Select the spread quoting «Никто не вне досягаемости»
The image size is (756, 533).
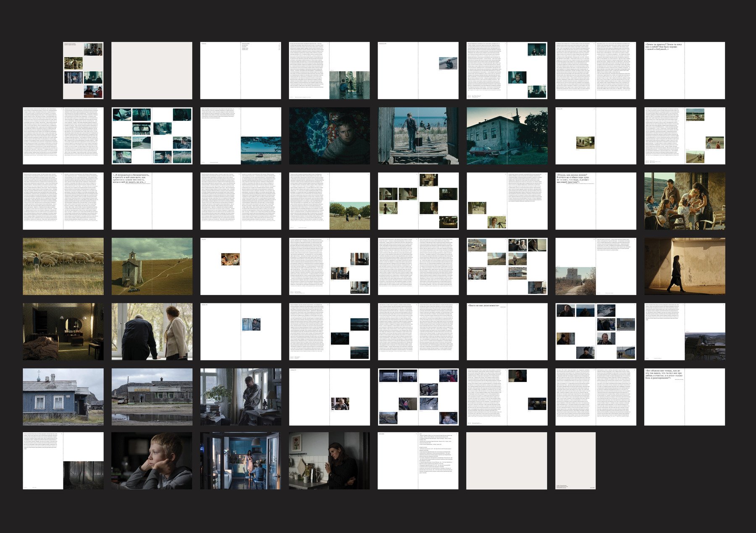(x=507, y=332)
